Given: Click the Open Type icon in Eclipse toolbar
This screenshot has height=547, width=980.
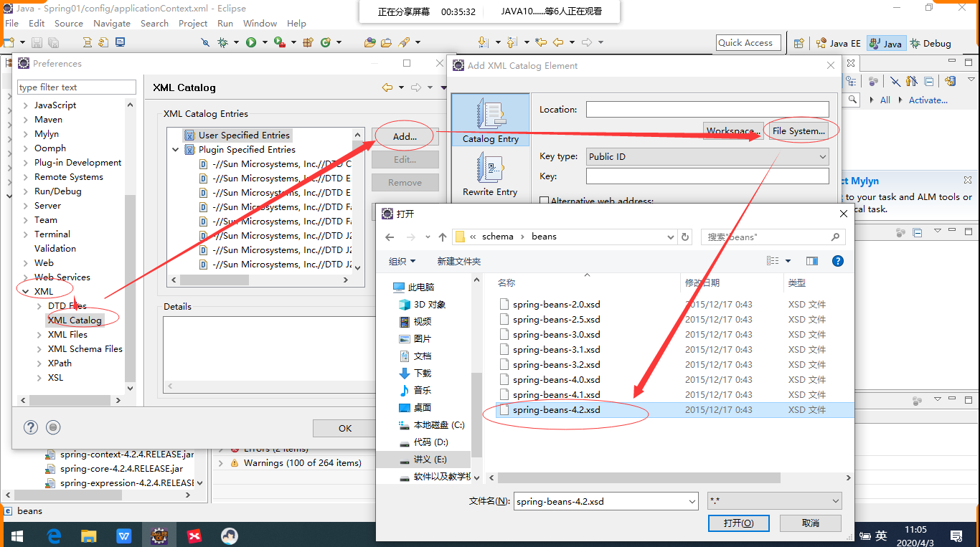Looking at the screenshot, I should [369, 43].
